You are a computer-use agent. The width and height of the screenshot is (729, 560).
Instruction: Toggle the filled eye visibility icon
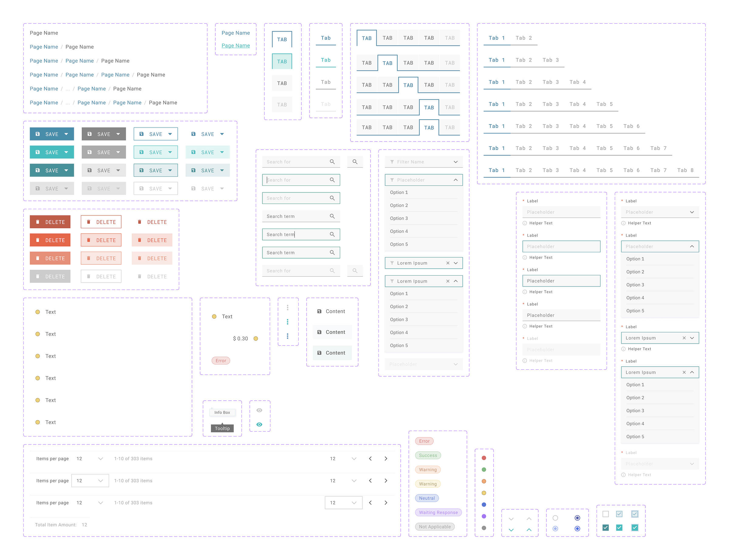tap(259, 424)
